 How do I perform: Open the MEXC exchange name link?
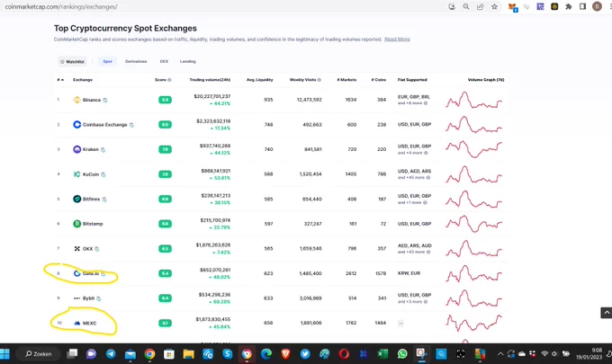(89, 324)
